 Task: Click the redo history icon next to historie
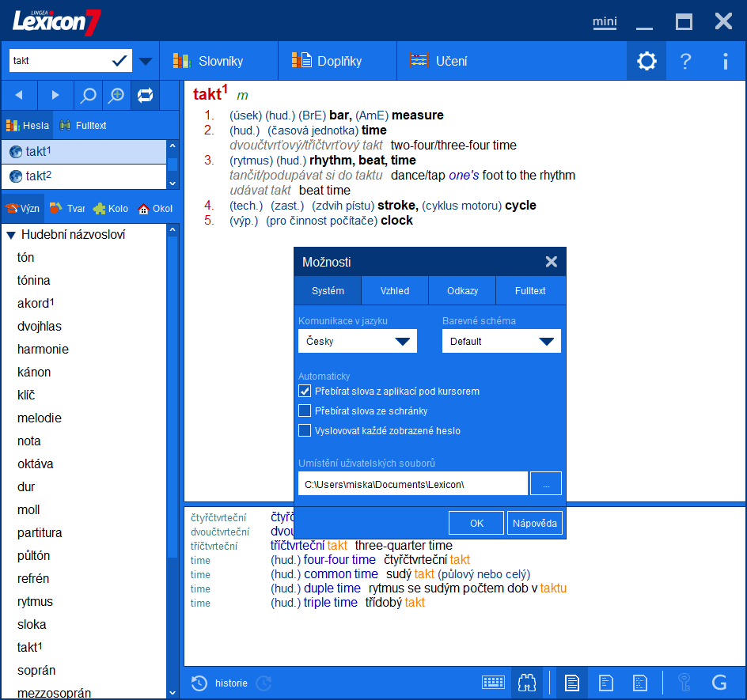tap(264, 683)
